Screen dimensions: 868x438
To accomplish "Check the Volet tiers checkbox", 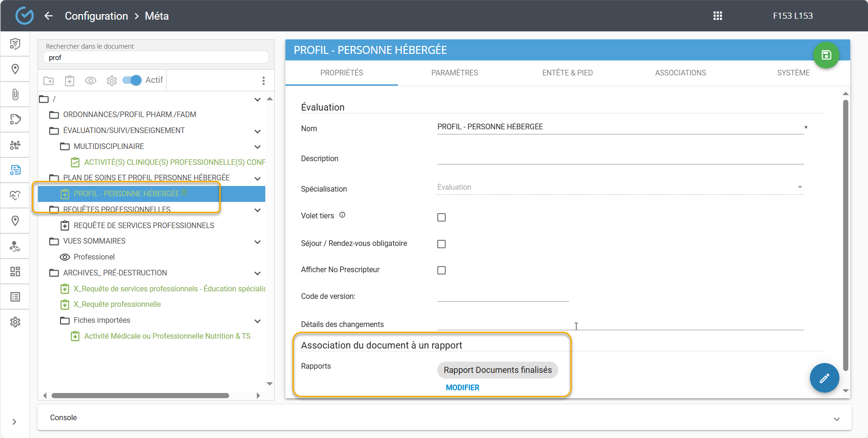I will click(x=441, y=217).
